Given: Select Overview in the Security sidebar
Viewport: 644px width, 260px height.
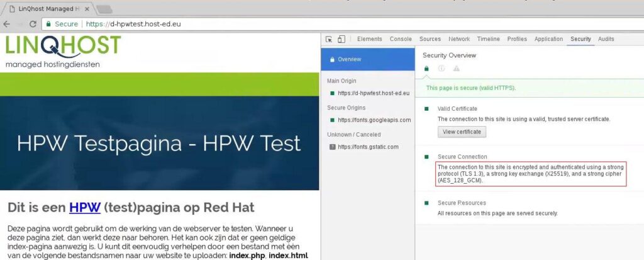Looking at the screenshot, I should [368, 59].
